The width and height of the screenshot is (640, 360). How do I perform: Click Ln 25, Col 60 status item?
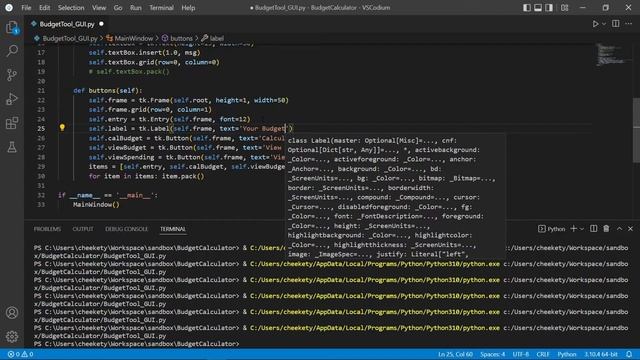pyautogui.click(x=456, y=354)
